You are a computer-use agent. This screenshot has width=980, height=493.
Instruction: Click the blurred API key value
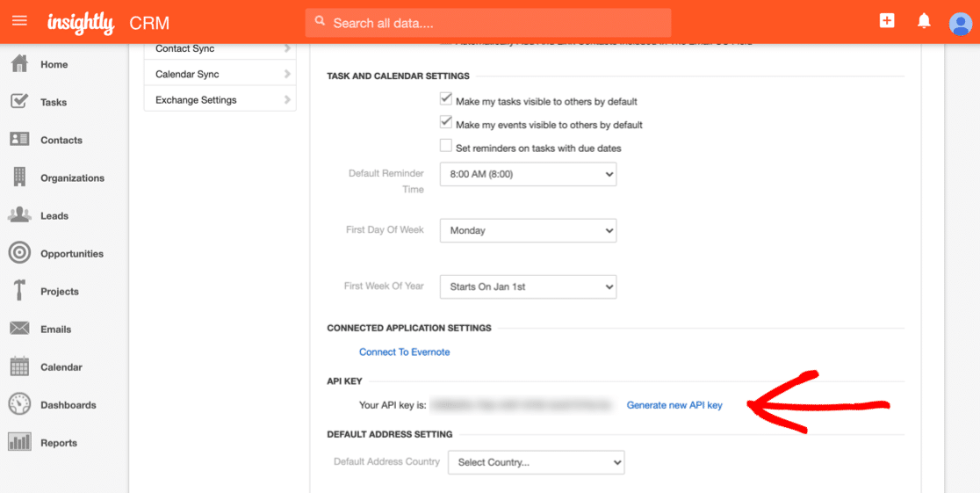tap(522, 405)
